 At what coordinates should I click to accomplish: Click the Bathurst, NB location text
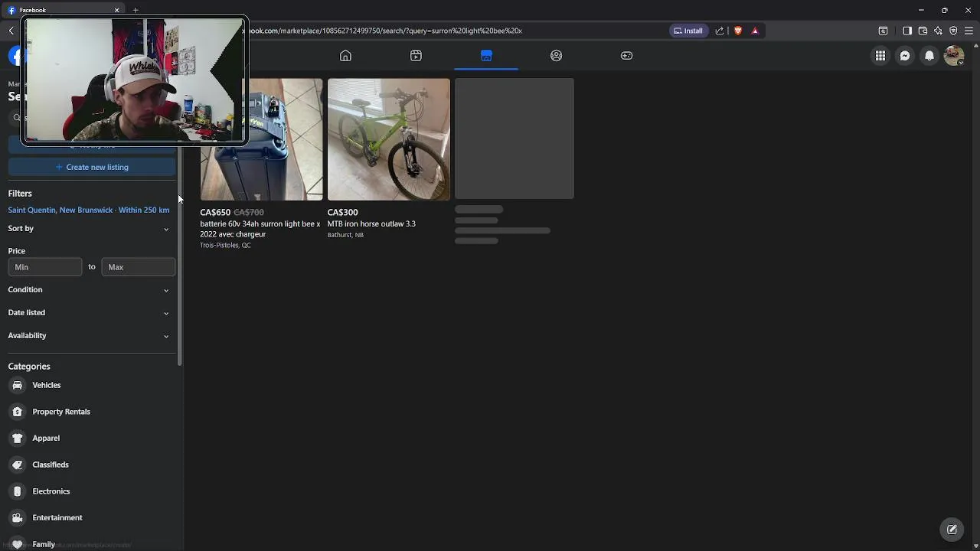345,235
